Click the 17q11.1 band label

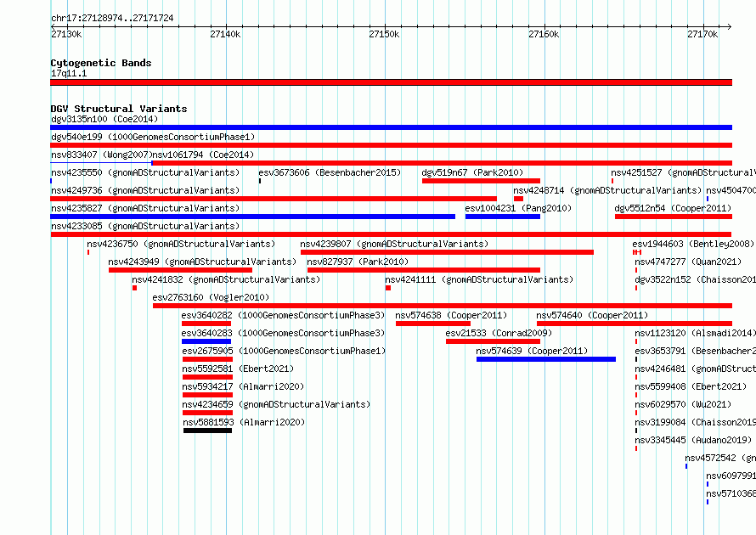pyautogui.click(x=69, y=73)
